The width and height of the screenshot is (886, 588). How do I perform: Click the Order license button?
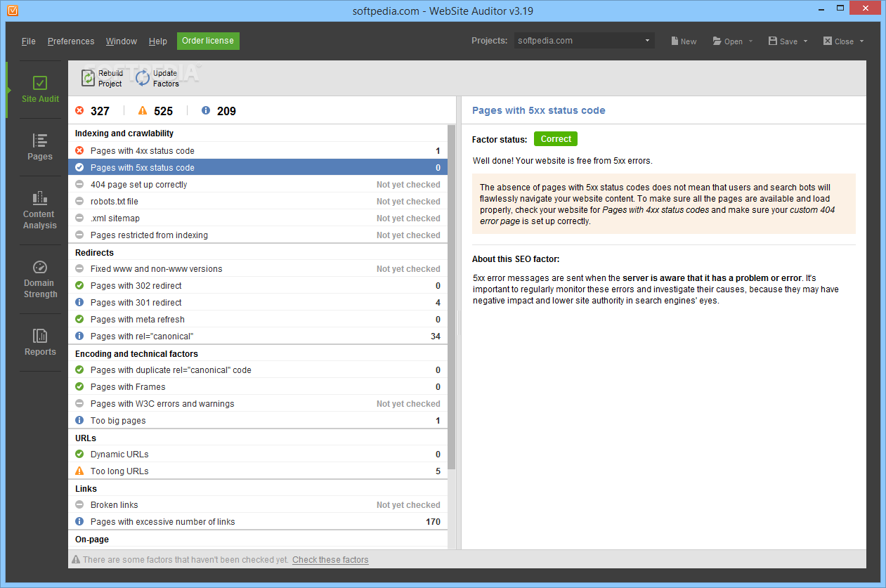coord(208,41)
